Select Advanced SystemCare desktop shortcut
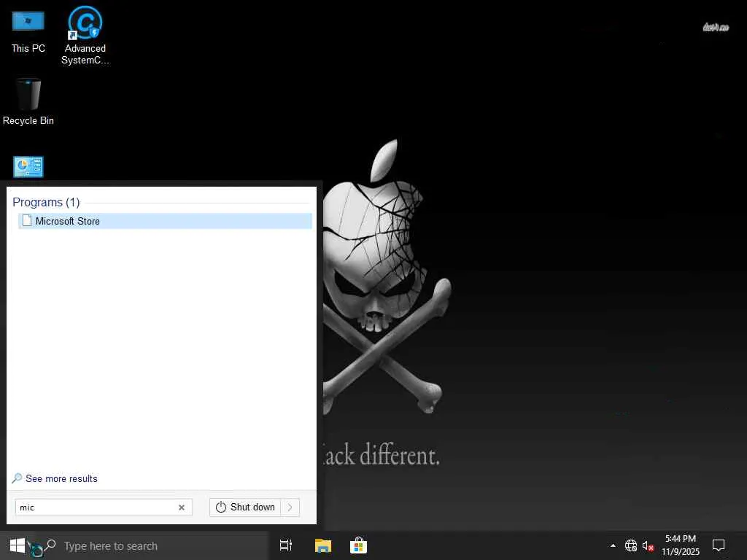Image resolution: width=747 pixels, height=560 pixels. click(85, 36)
